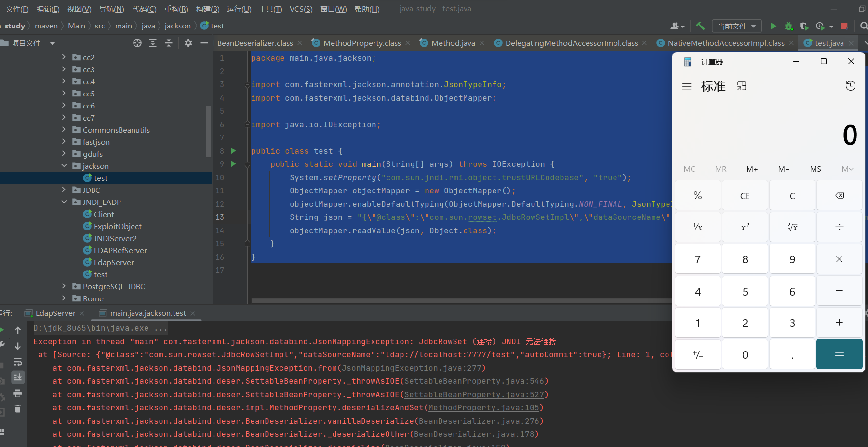Move down the stack trace arrow
The height and width of the screenshot is (447, 868).
(18, 346)
